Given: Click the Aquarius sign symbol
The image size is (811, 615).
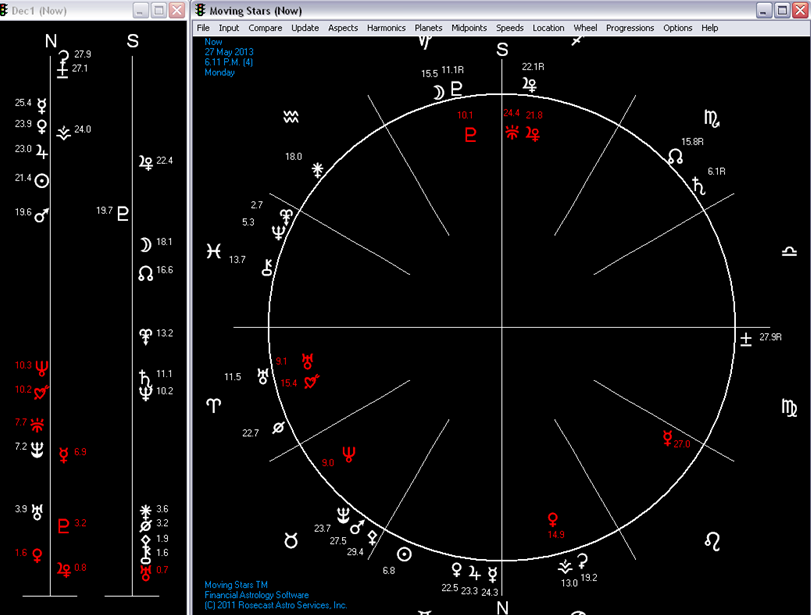Looking at the screenshot, I should click(x=291, y=117).
